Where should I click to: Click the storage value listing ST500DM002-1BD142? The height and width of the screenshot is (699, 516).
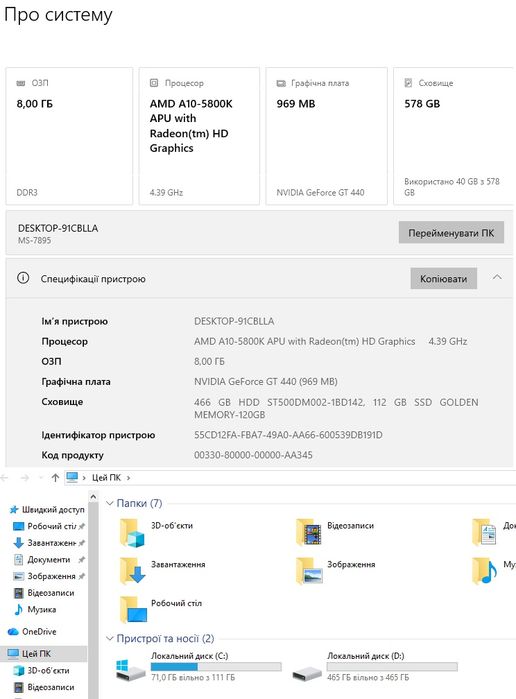[x=336, y=408]
